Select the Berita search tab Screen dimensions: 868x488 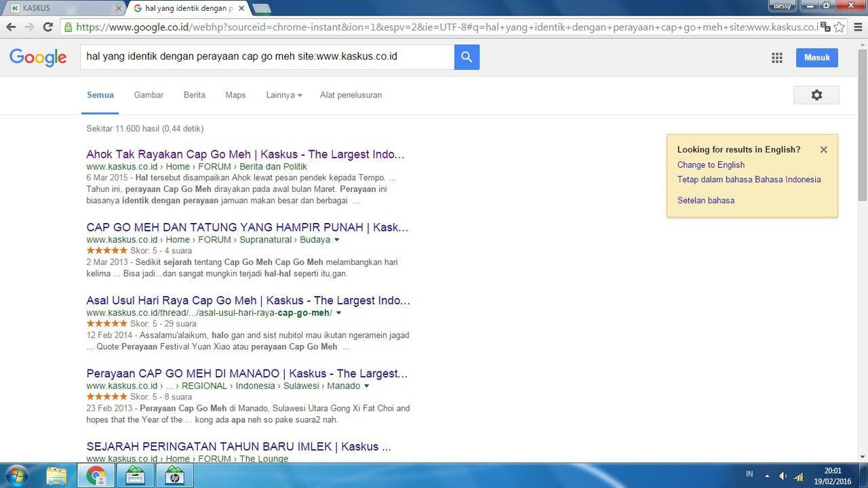pyautogui.click(x=194, y=95)
